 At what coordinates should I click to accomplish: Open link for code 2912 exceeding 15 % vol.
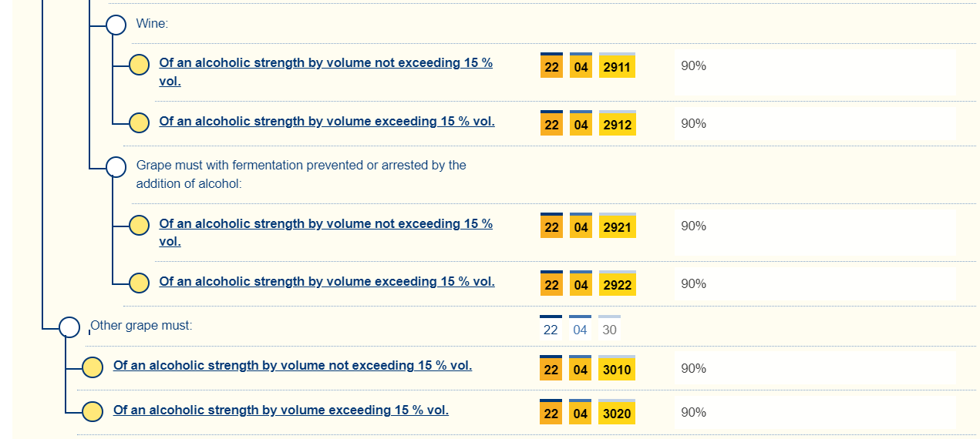click(x=327, y=121)
